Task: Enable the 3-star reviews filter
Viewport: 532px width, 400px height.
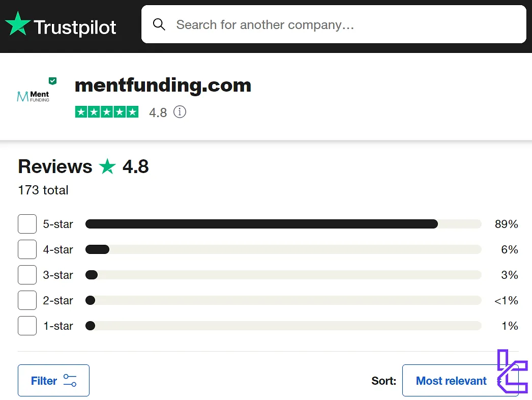Action: point(27,275)
